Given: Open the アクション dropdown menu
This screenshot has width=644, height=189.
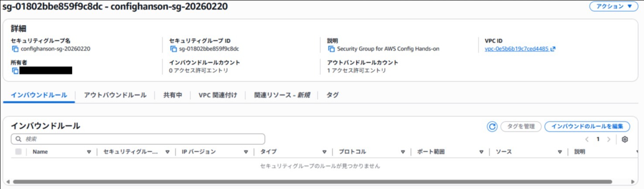Looking at the screenshot, I should pyautogui.click(x=613, y=7).
